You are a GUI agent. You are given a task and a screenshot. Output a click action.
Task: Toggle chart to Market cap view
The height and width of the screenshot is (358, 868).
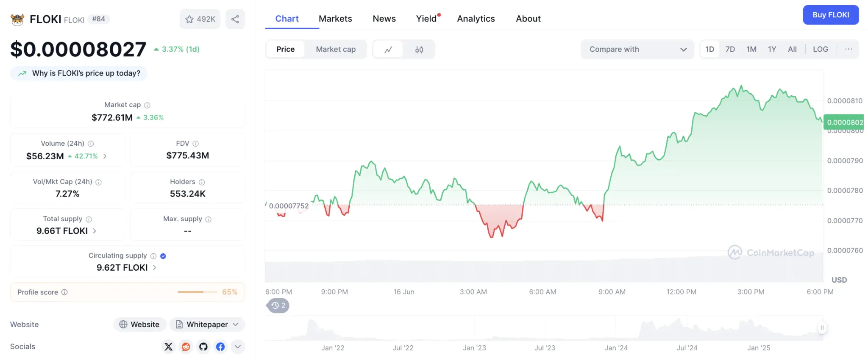tap(335, 49)
